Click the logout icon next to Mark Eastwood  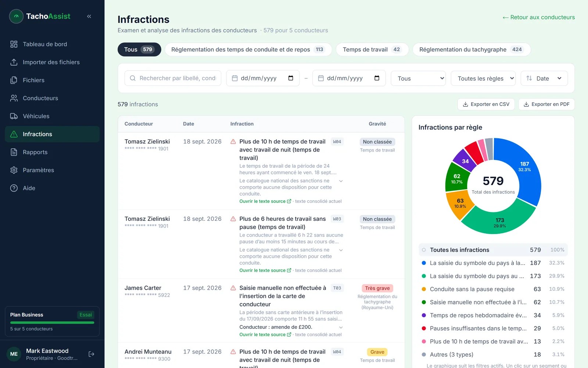click(92, 354)
